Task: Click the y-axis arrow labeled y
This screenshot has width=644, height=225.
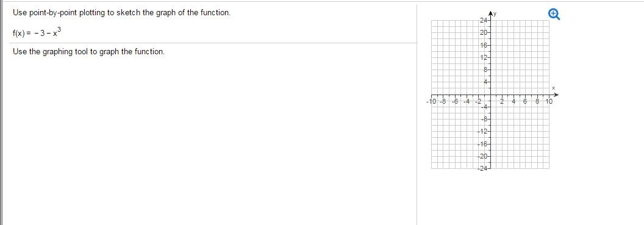Action: point(491,13)
